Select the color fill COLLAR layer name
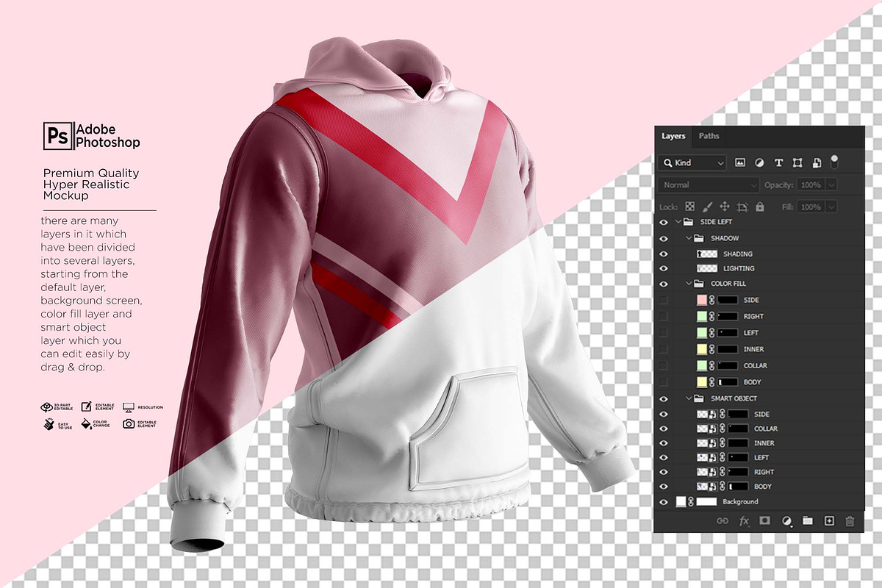Screen dimensions: 882x588 [x=755, y=365]
